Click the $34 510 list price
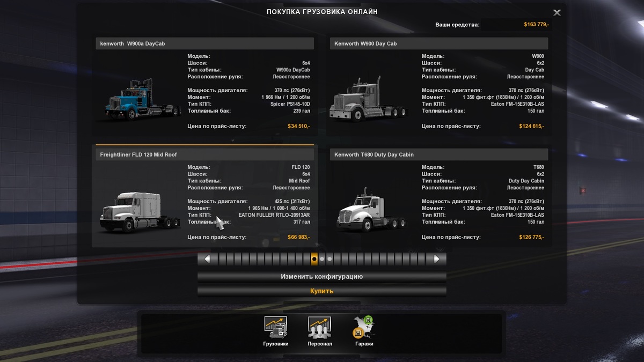The height and width of the screenshot is (362, 644). click(298, 127)
